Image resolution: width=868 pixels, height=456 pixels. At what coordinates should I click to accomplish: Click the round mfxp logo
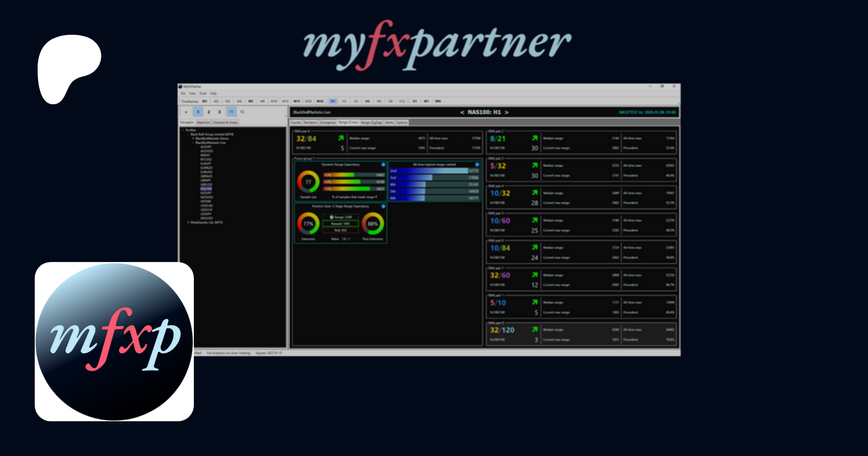pyautogui.click(x=114, y=342)
